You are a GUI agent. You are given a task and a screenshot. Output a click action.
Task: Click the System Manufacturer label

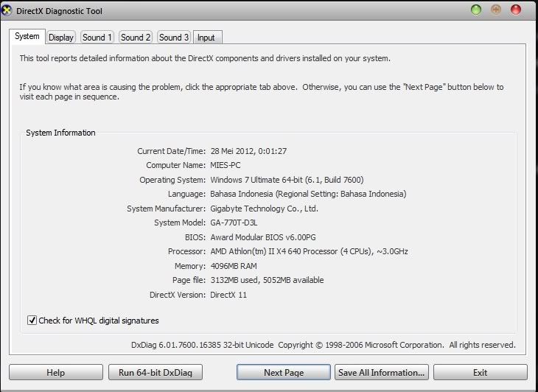pyautogui.click(x=166, y=209)
